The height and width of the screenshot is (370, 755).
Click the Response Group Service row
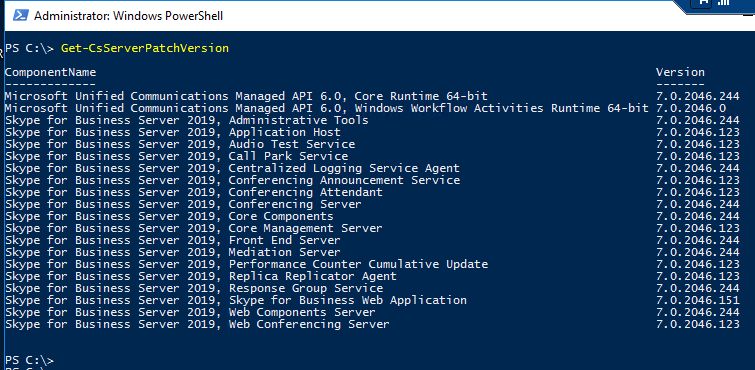[x=372, y=289]
